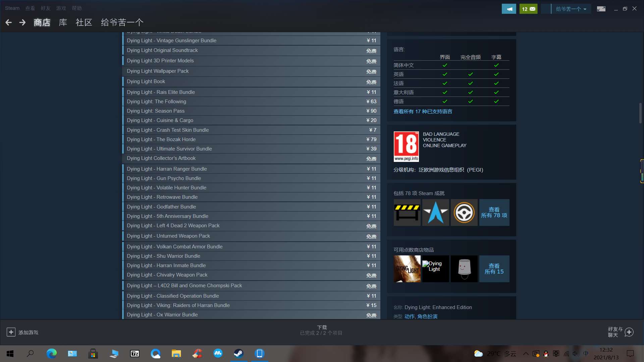Switch to the 库 tab
Image resolution: width=644 pixels, height=362 pixels.
pos(63,22)
